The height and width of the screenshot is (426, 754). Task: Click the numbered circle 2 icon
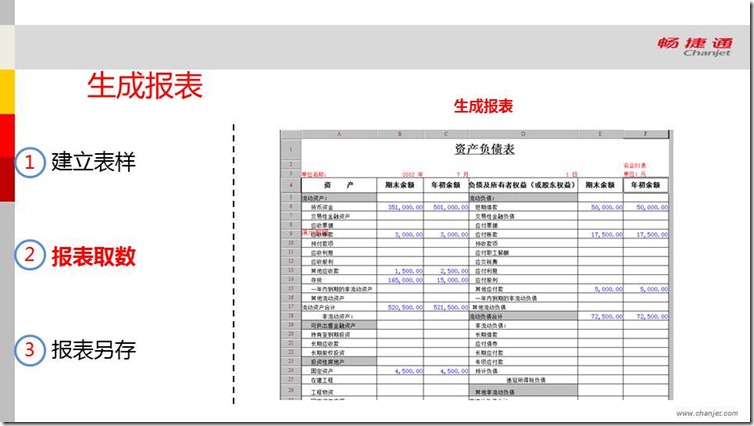pos(30,254)
